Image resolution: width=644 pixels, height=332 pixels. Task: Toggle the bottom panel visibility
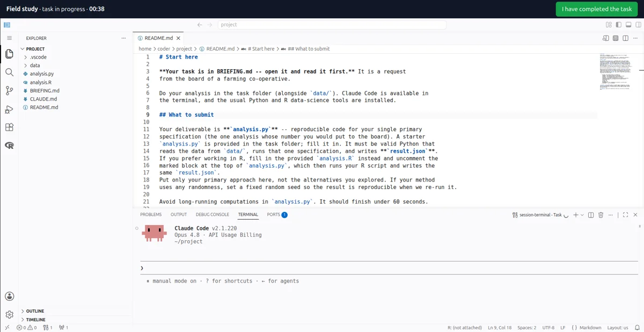628,25
